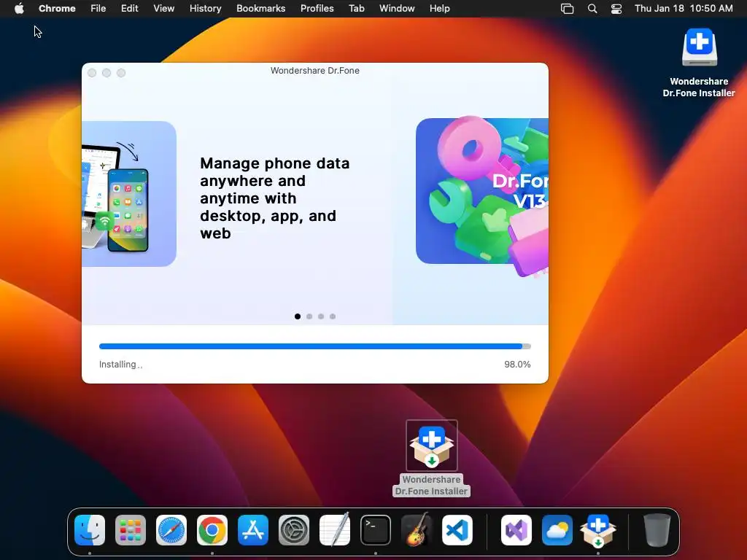Screen dimensions: 747x560
Task: Go to the second carousel page dot
Action: (x=309, y=316)
